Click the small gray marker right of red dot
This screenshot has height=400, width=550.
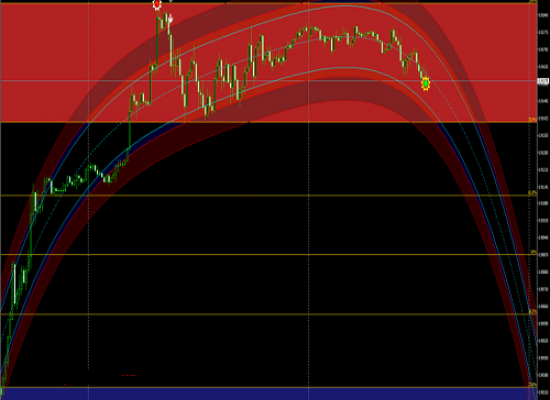point(171,1)
